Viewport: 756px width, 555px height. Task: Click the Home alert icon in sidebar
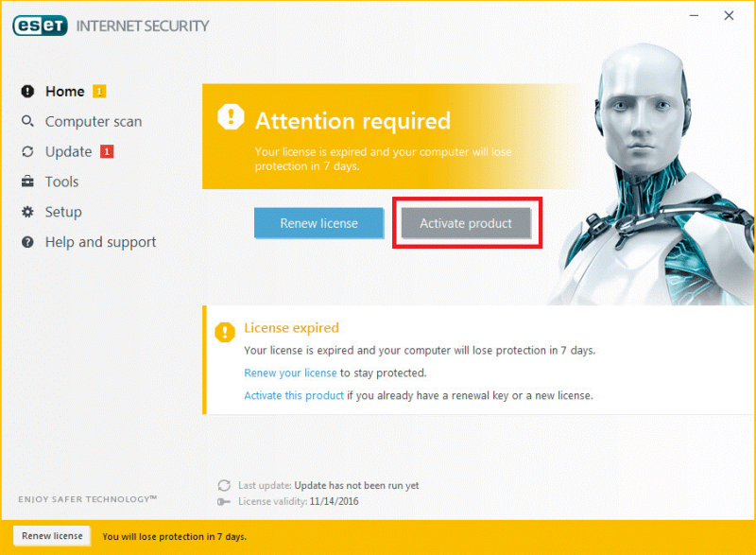point(27,92)
